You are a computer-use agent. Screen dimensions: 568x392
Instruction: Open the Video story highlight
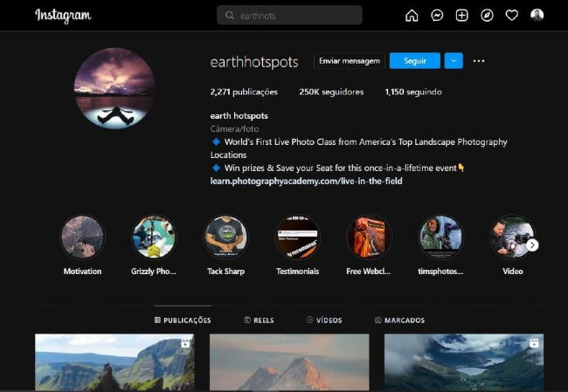click(x=512, y=237)
